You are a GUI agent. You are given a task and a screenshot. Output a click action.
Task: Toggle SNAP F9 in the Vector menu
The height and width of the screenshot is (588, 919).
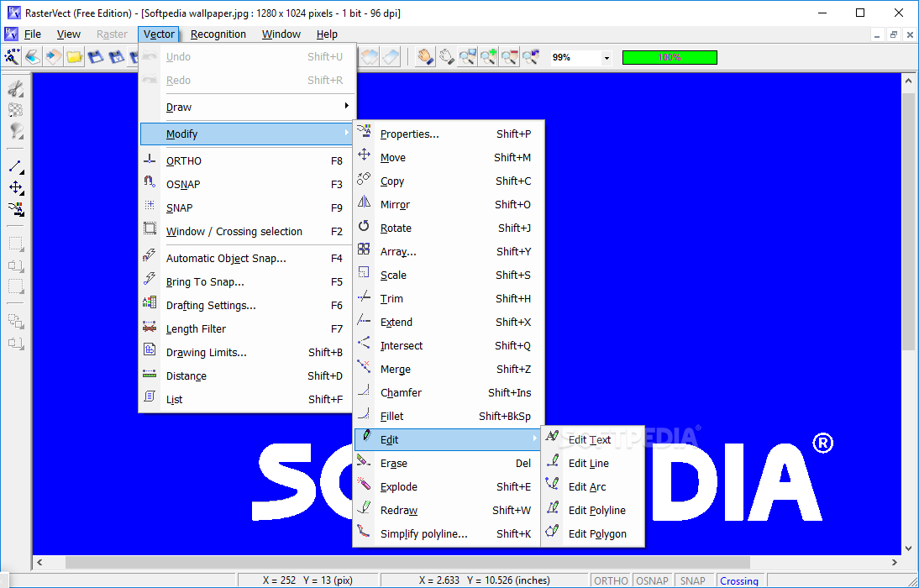[x=247, y=207]
